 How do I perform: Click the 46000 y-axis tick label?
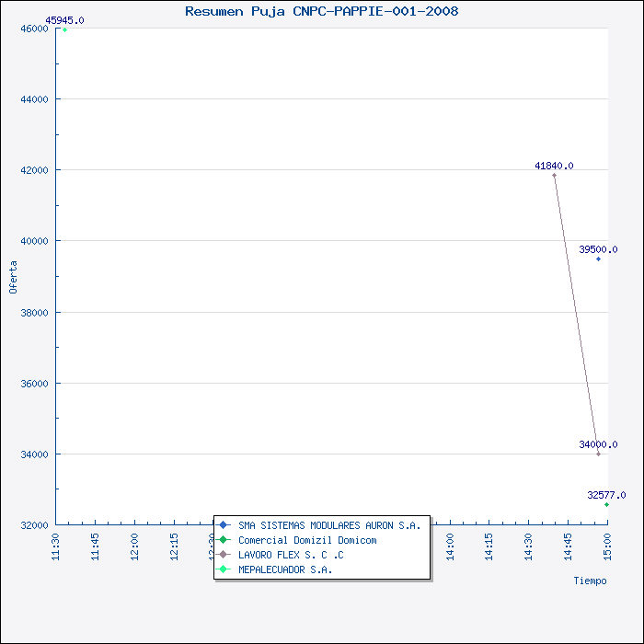point(34,29)
